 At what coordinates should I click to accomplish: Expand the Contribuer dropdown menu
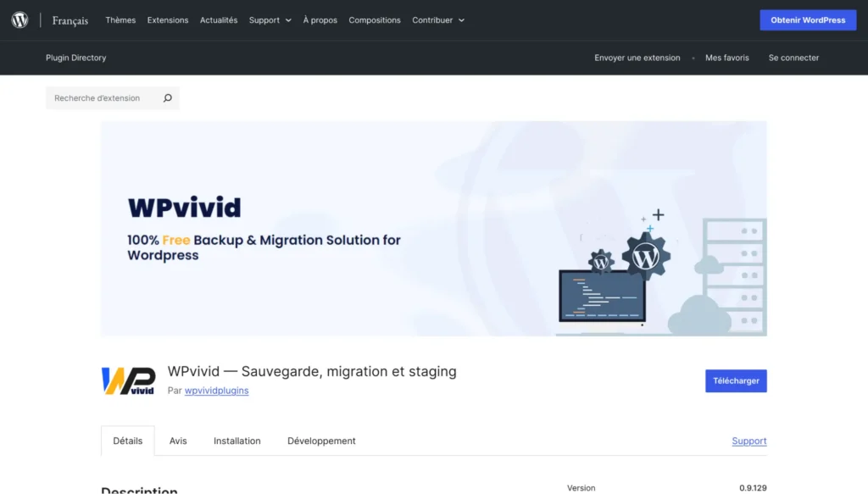tap(438, 20)
